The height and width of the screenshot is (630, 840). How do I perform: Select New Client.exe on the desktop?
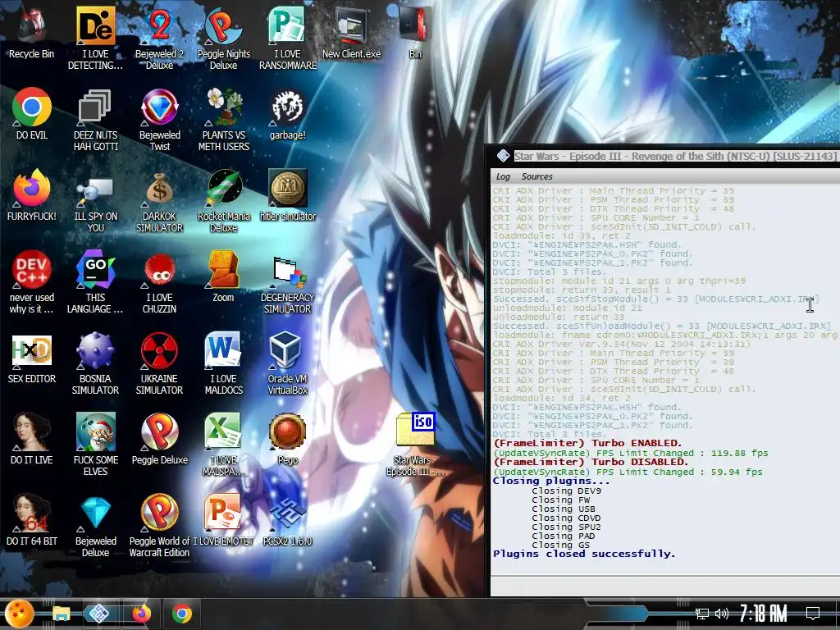(x=351, y=33)
